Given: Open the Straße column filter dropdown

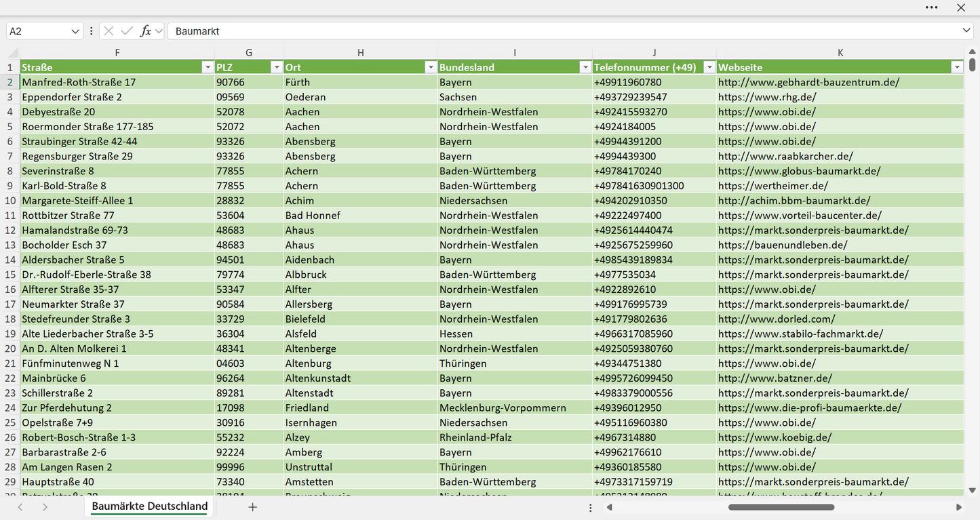Looking at the screenshot, I should pos(208,67).
